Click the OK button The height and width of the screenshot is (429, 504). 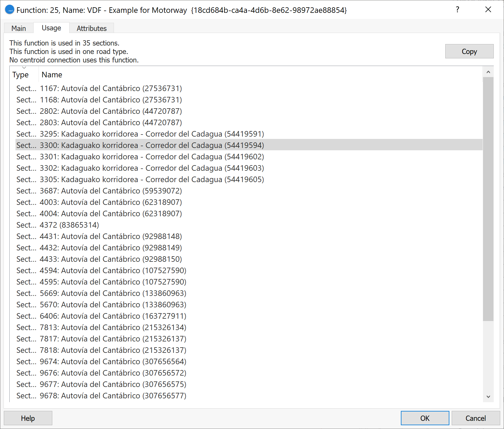click(x=425, y=418)
